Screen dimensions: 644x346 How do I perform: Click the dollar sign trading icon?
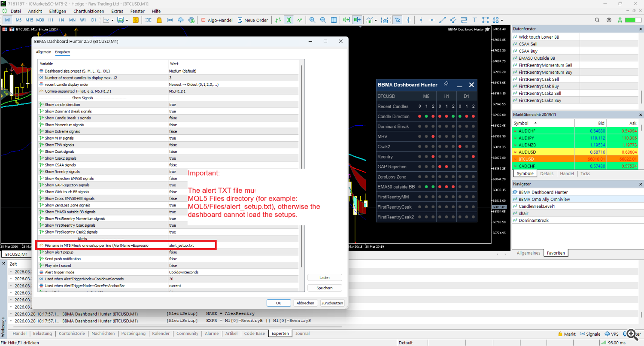pos(136,20)
